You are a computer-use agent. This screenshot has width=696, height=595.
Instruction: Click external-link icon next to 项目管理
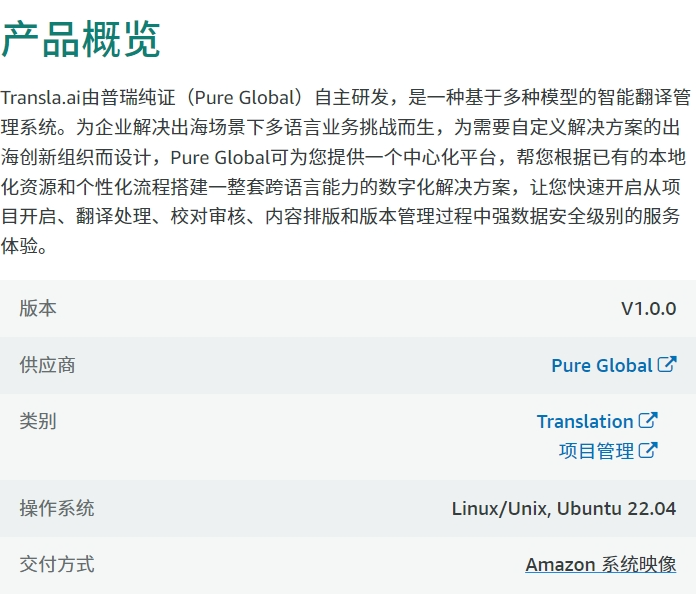click(x=648, y=450)
